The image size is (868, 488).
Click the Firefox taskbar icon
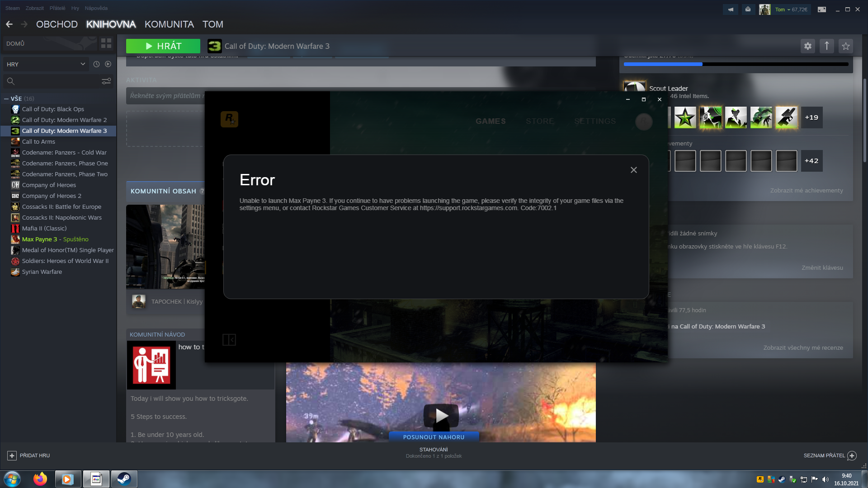(40, 479)
